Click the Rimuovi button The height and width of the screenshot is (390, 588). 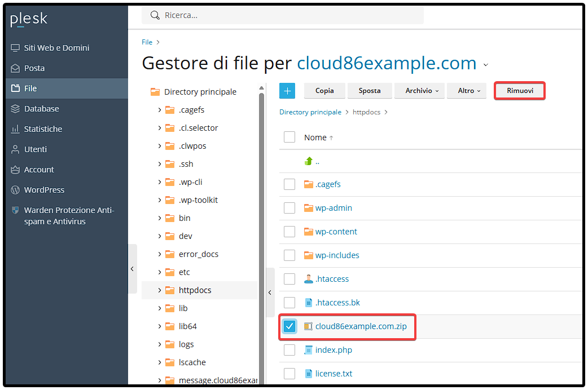click(x=520, y=91)
